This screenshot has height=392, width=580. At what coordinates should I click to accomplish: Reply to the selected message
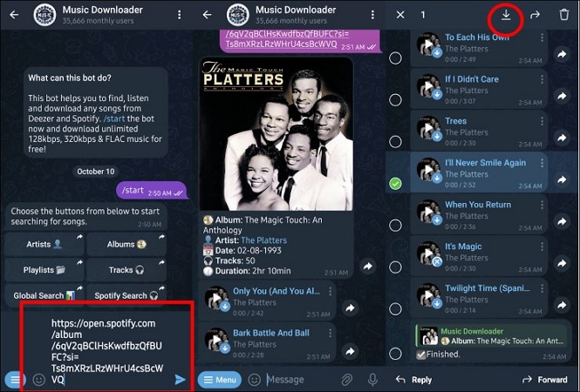tap(413, 380)
